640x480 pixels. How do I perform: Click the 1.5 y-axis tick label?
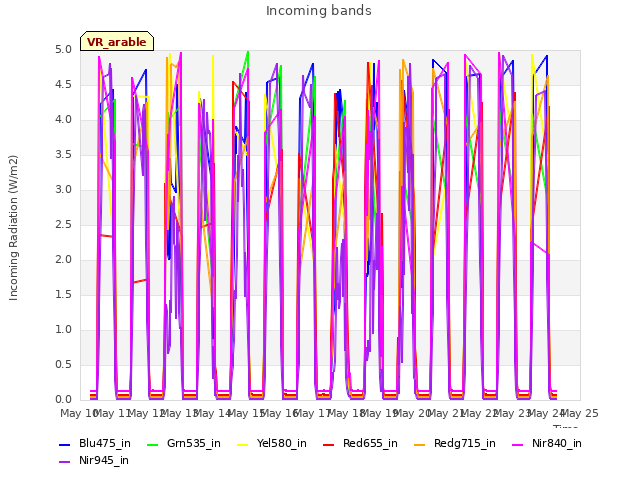pyautogui.click(x=63, y=295)
